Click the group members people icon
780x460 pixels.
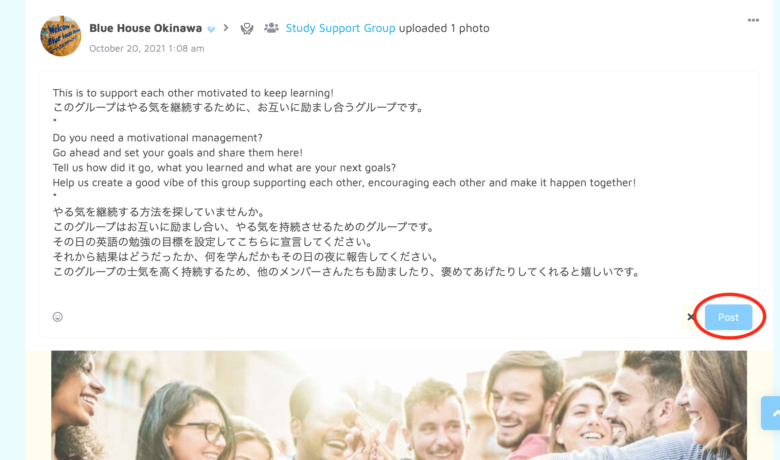coord(271,28)
